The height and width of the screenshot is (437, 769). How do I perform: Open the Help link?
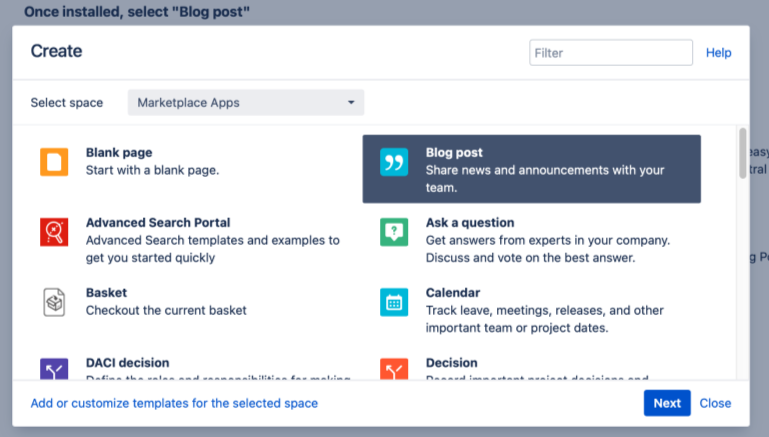(719, 53)
